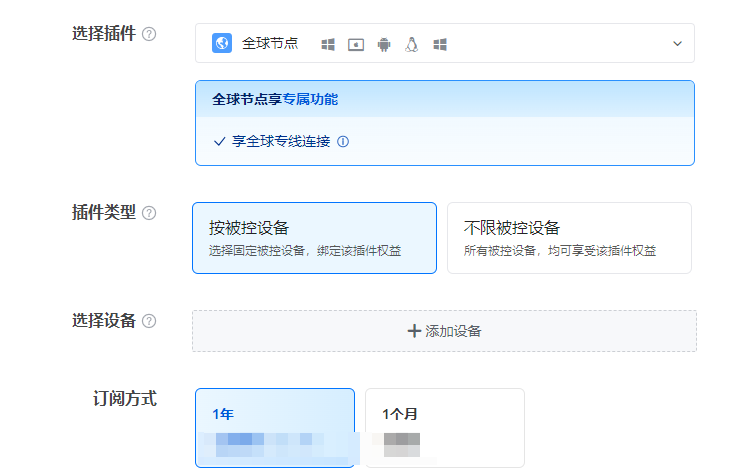Select the 不限被控设备 plugin type
This screenshot has width=745, height=473.
[569, 238]
